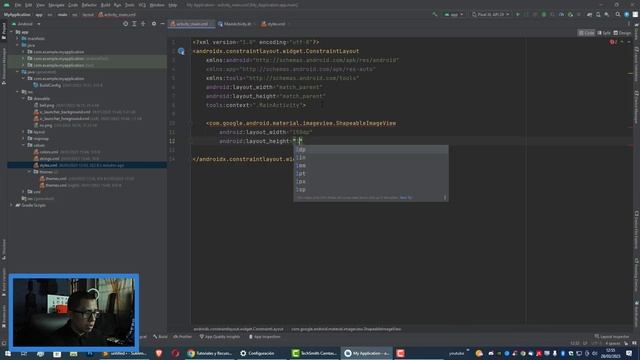The image size is (640, 360).
Task: Switch editor to Code view mode
Action: 586,33
